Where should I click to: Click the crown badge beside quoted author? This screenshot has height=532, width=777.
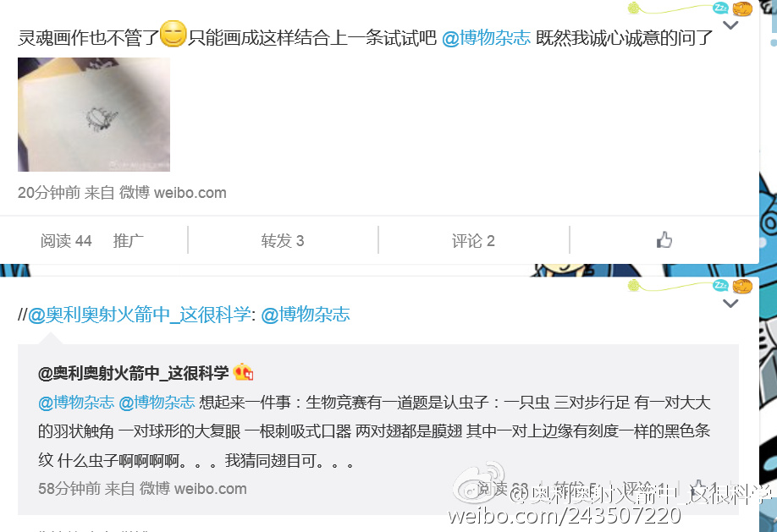pyautogui.click(x=243, y=372)
